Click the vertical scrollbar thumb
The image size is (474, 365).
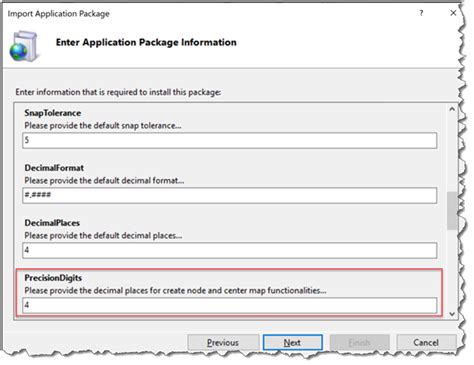coord(452,210)
